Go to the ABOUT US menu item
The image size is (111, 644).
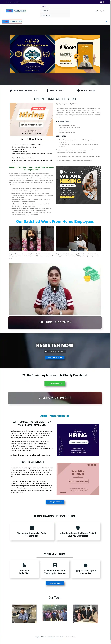(45, 11)
